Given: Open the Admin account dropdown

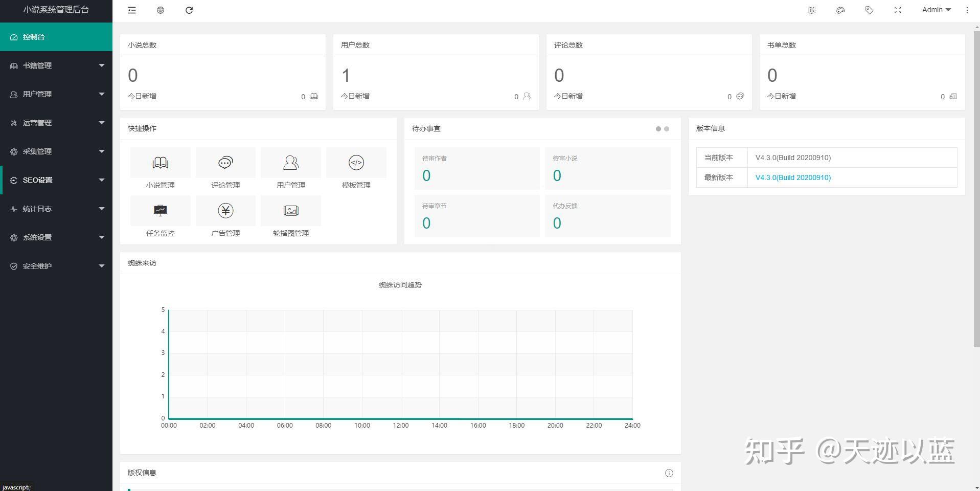Looking at the screenshot, I should click(936, 10).
